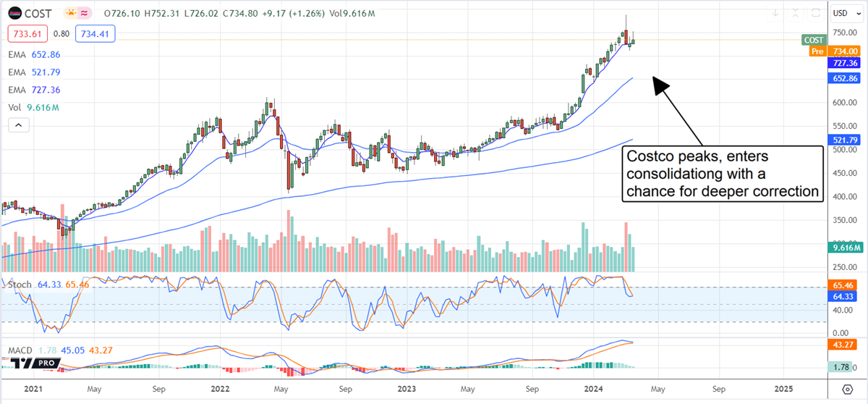This screenshot has height=404, width=868.
Task: Click the 40.00 Stoch axis tick
Action: pyautogui.click(x=844, y=310)
